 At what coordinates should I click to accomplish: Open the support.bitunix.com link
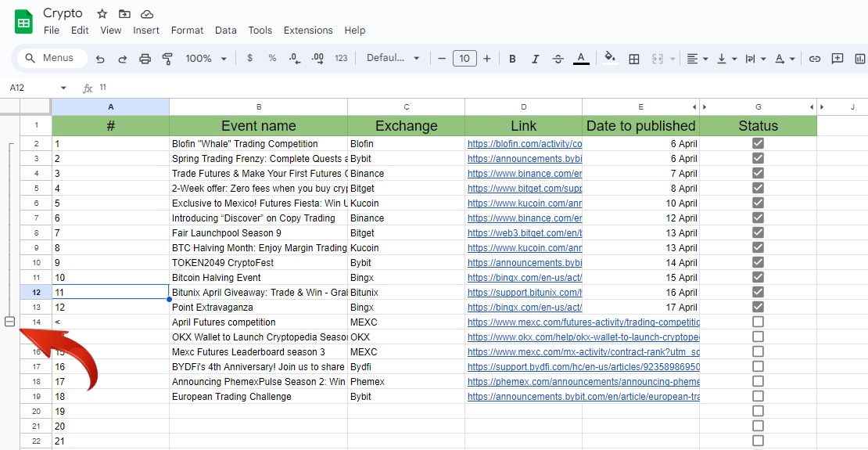525,292
